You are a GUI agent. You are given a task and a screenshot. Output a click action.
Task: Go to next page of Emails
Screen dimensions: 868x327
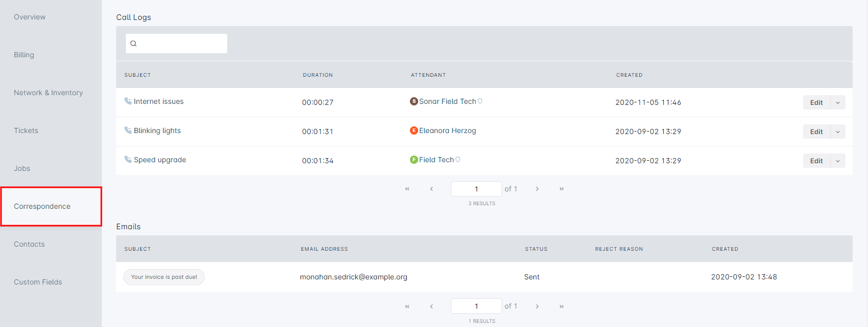[x=537, y=307]
